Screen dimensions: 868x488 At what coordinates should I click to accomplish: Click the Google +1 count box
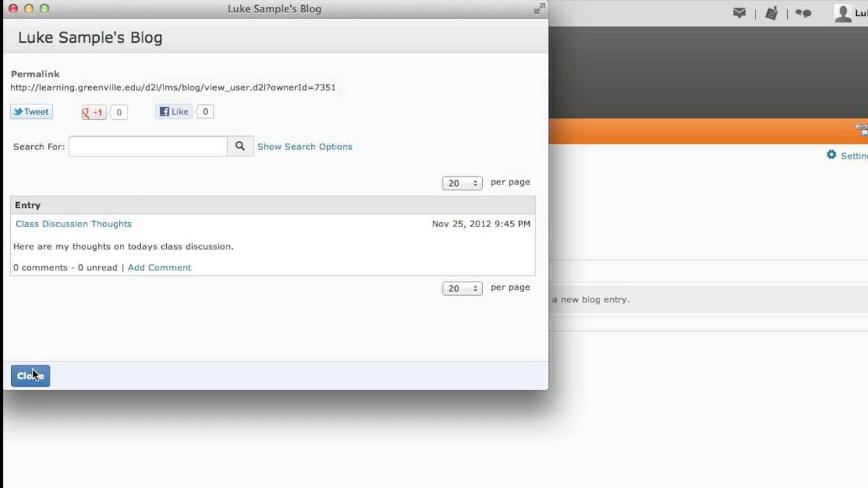[119, 113]
